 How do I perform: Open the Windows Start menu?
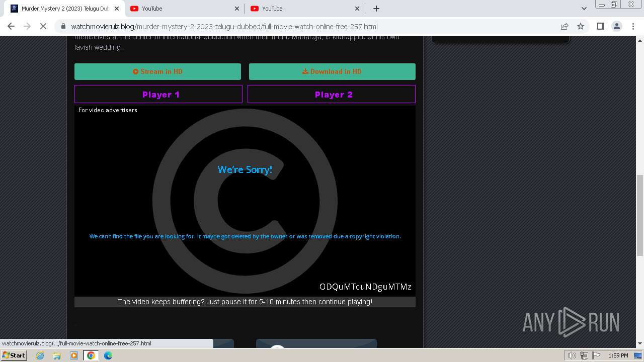coord(14,355)
